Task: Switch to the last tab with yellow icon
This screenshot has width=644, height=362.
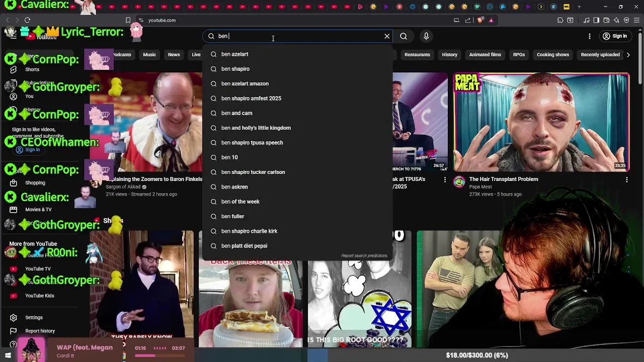Action: pos(566,7)
